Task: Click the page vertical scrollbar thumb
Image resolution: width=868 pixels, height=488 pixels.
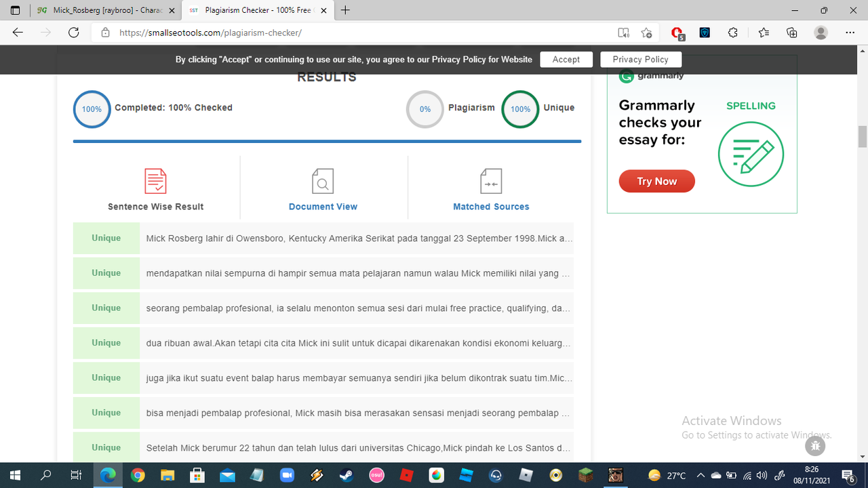Action: click(x=863, y=136)
